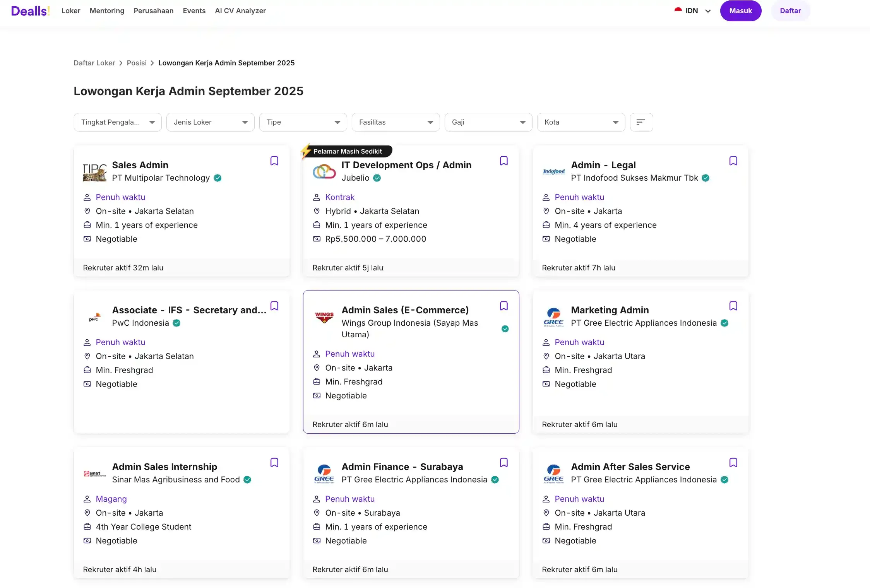
Task: Click the Masuk login button
Action: [x=741, y=11]
